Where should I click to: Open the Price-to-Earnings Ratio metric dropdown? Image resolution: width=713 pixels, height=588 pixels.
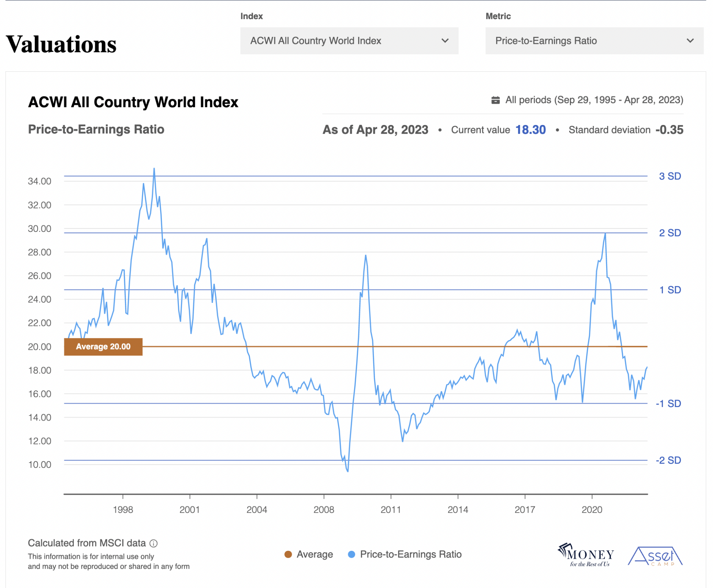click(595, 41)
